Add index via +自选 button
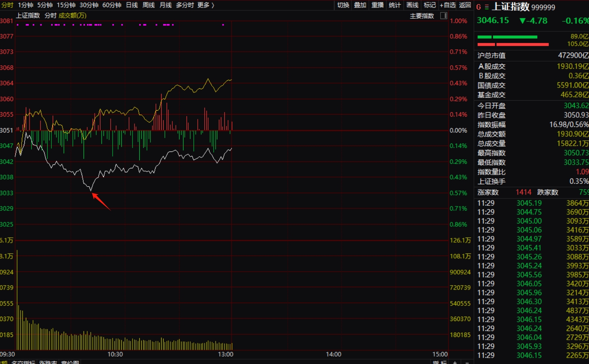This screenshot has height=364, width=589. (448, 5)
